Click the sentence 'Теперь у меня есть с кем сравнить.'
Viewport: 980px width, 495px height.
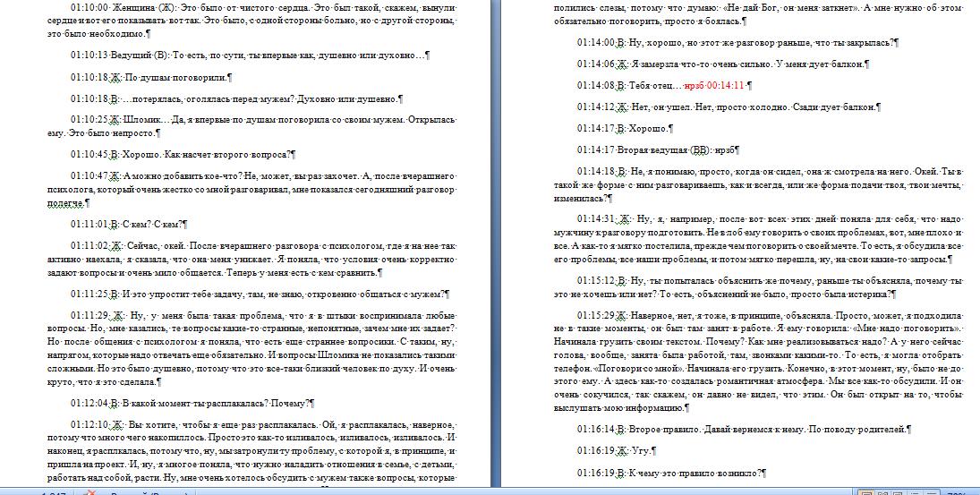point(304,272)
